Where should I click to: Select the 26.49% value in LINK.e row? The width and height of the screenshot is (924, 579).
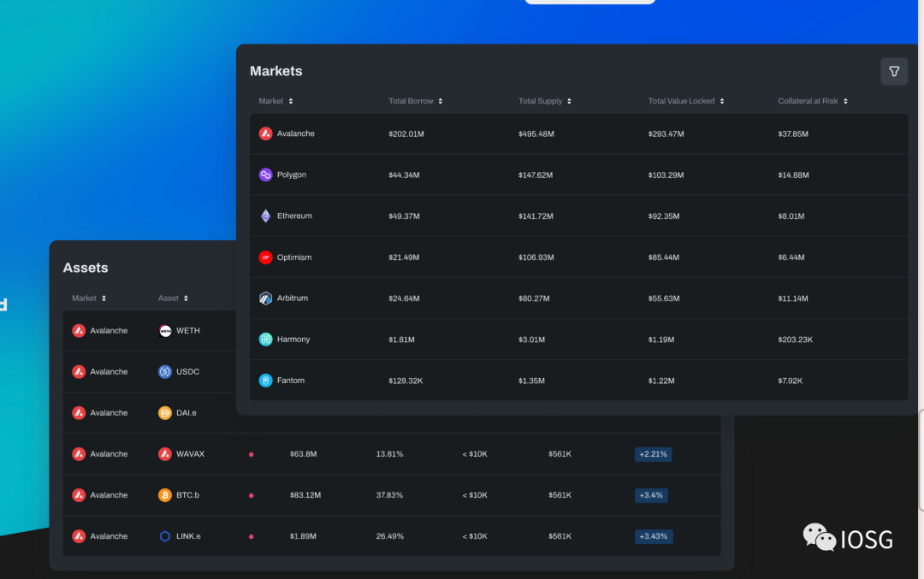390,536
